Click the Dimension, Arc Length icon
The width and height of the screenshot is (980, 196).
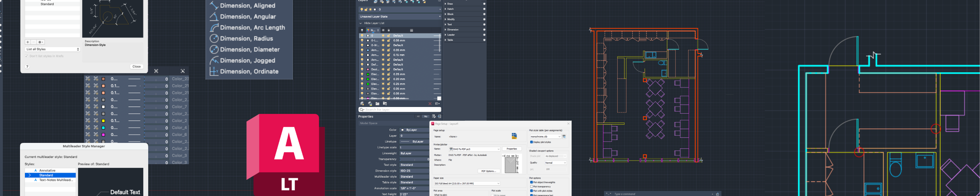pos(214,27)
